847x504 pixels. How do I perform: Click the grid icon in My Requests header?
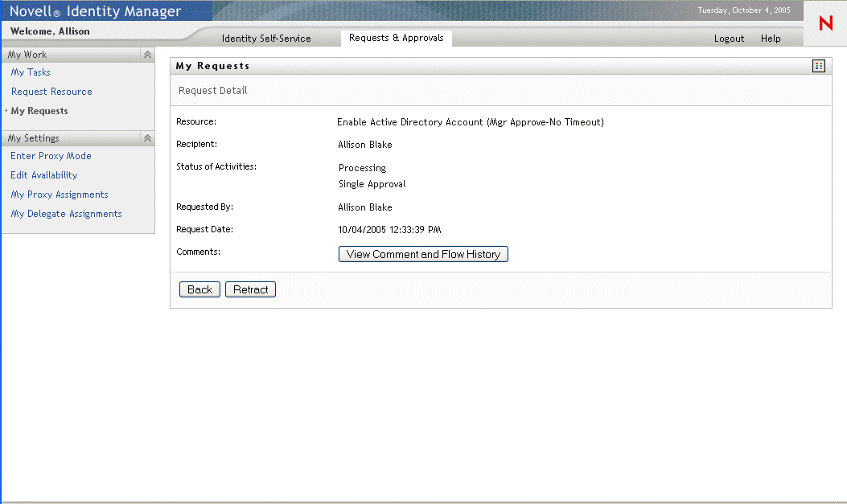pyautogui.click(x=818, y=66)
